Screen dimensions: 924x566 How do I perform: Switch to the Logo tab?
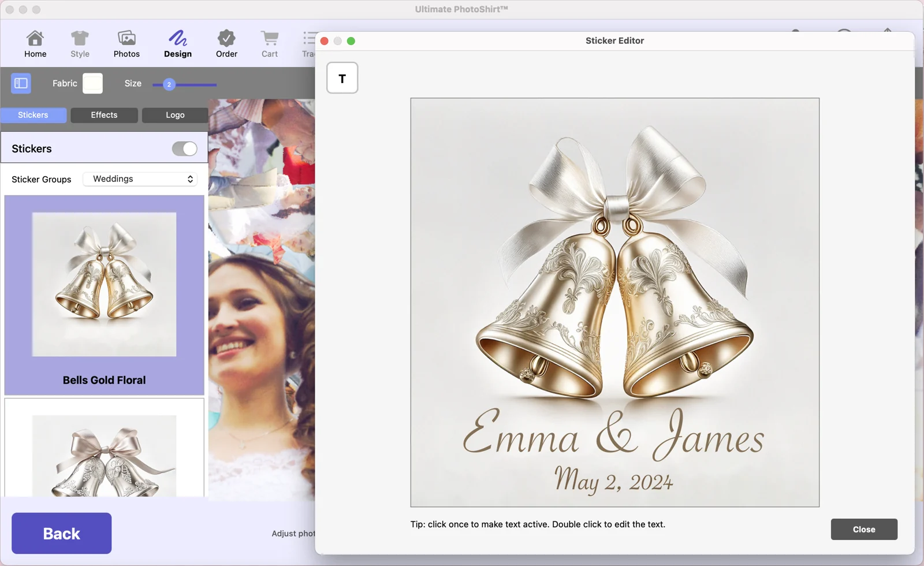point(175,115)
